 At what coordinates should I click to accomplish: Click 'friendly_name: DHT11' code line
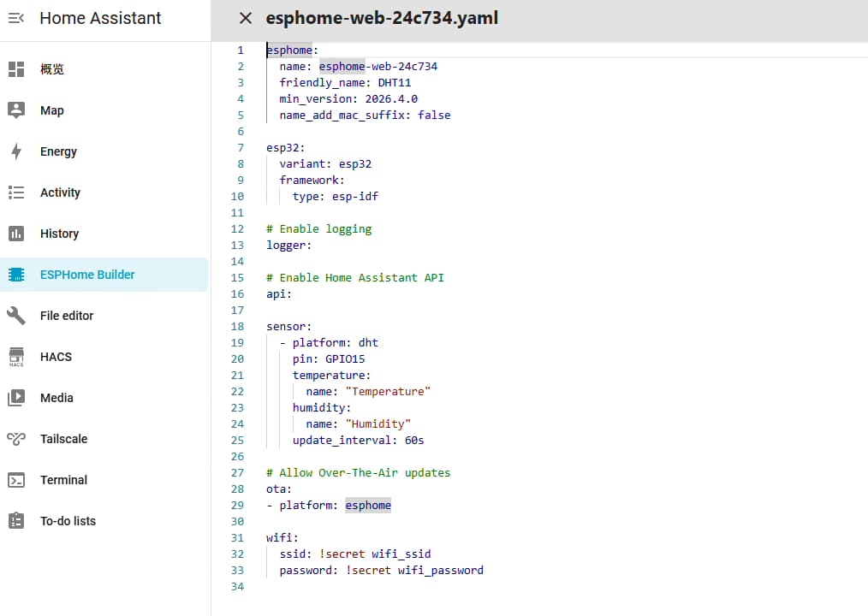point(345,82)
